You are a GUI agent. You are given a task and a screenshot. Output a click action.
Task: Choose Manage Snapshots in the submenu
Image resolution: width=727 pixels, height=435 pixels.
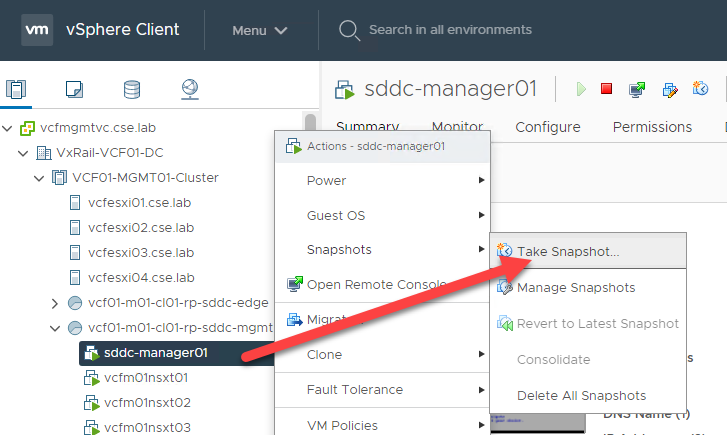pyautogui.click(x=575, y=288)
